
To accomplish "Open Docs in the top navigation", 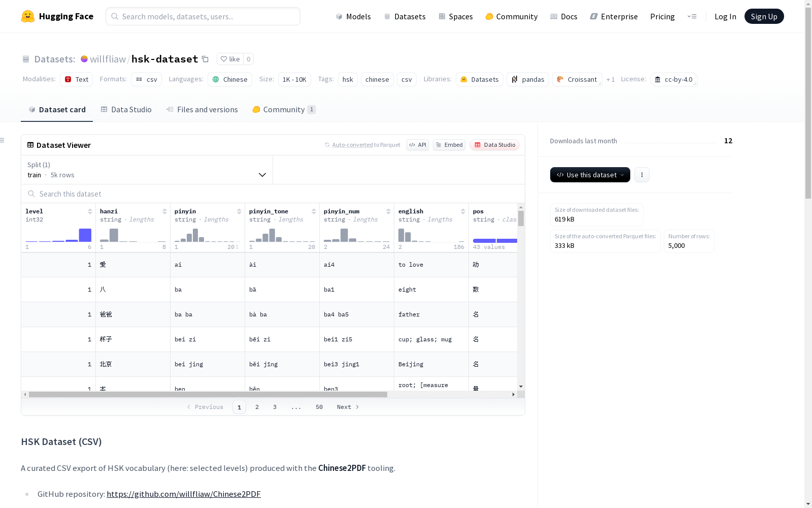I will [564, 16].
